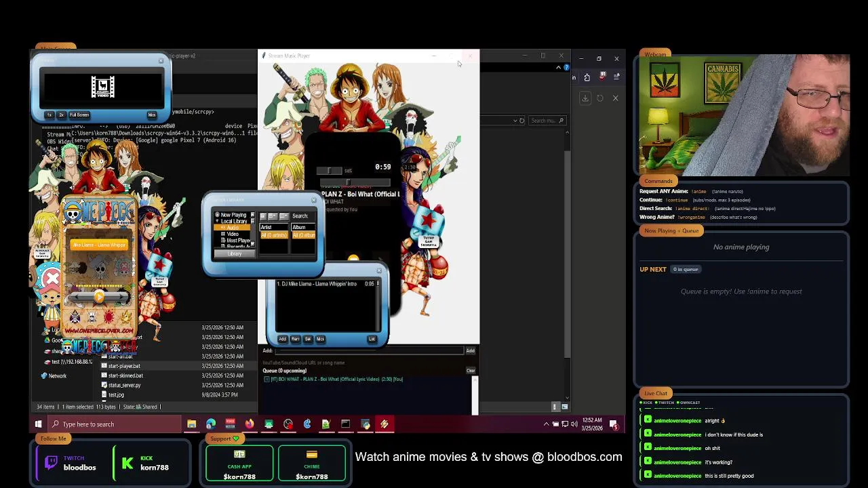Open Microsoft Edge from taskbar
Image resolution: width=868 pixels, height=488 pixels.
click(x=211, y=424)
